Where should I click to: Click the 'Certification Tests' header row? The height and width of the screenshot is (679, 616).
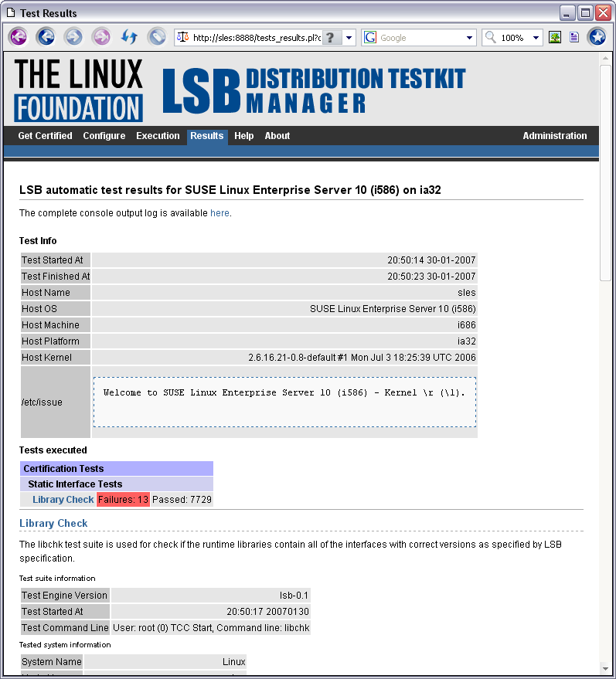(x=117, y=469)
